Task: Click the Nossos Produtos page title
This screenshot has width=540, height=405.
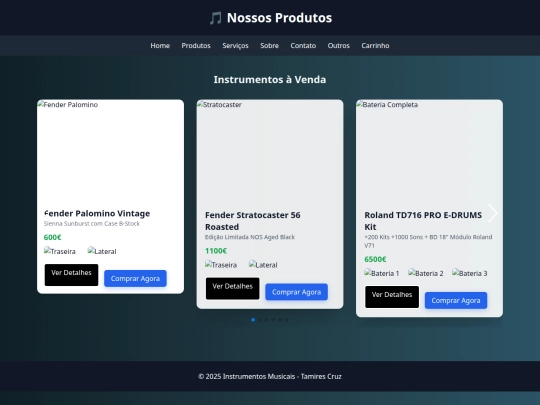Action: 279,18
